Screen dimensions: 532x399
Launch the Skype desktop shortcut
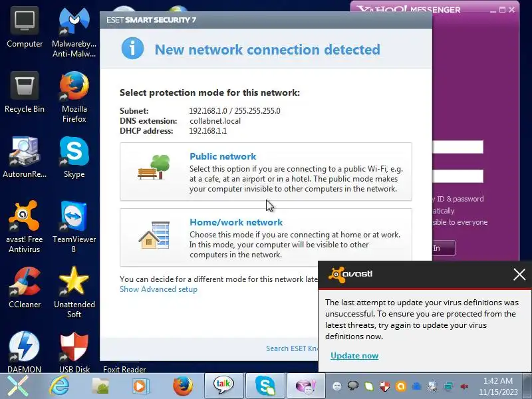[x=74, y=158]
